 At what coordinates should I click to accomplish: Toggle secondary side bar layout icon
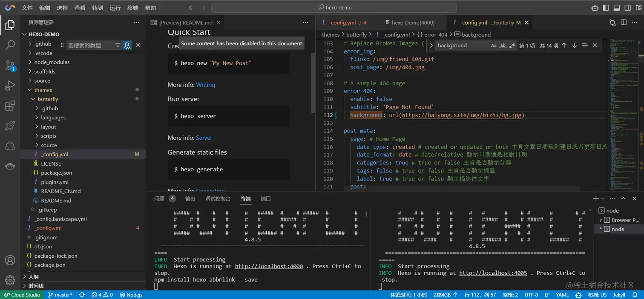point(627,8)
